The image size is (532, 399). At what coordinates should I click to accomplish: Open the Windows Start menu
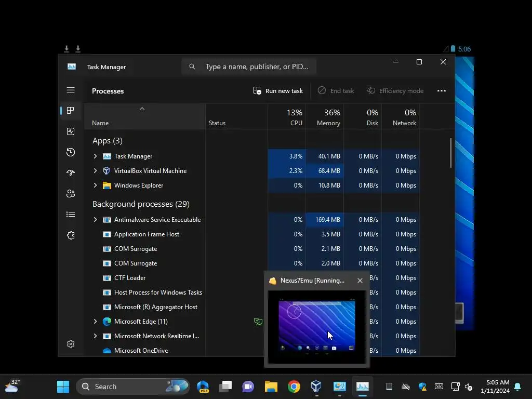[x=63, y=387]
